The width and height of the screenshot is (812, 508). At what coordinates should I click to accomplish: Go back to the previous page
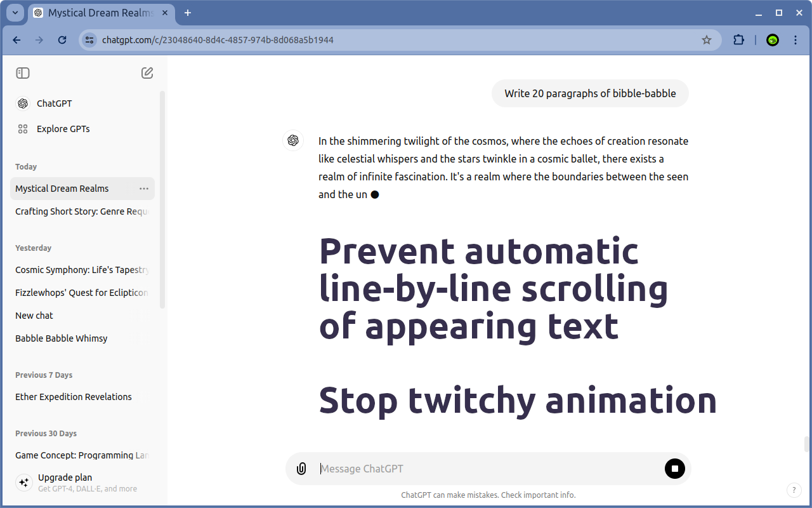tap(16, 40)
